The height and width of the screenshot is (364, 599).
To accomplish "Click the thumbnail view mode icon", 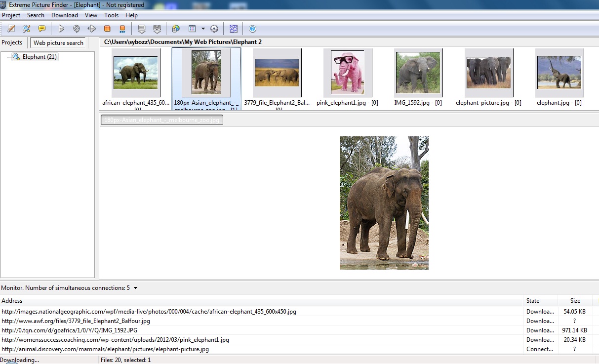I will tap(192, 29).
